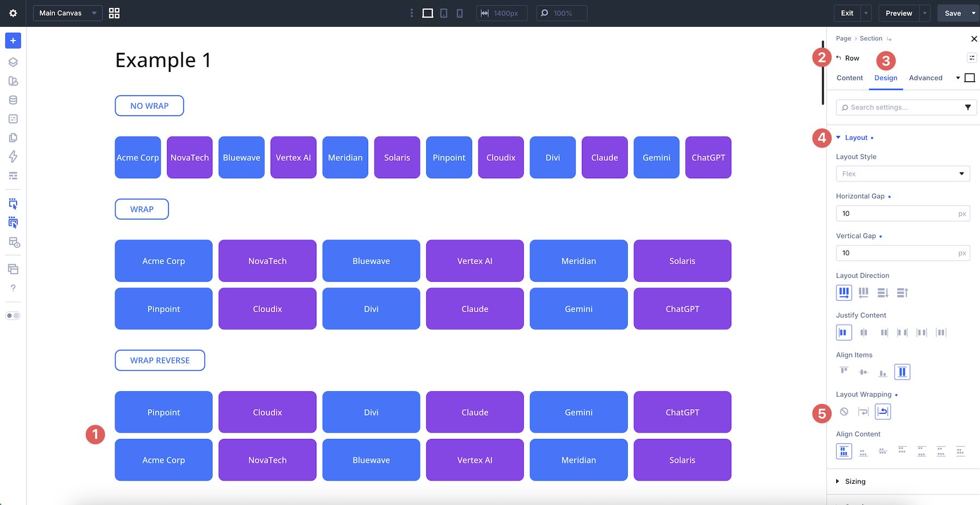This screenshot has width=980, height=505.
Task: Select Justify Content start option
Action: click(x=844, y=332)
